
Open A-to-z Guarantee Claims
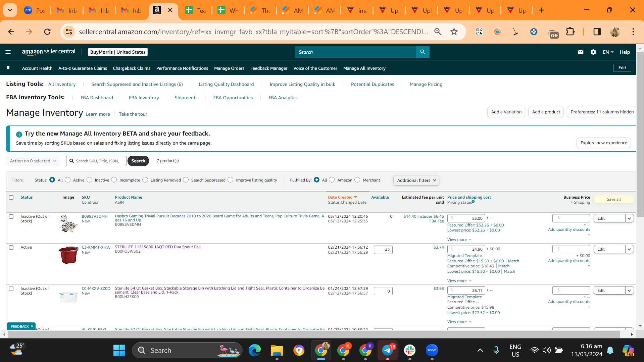83,68
